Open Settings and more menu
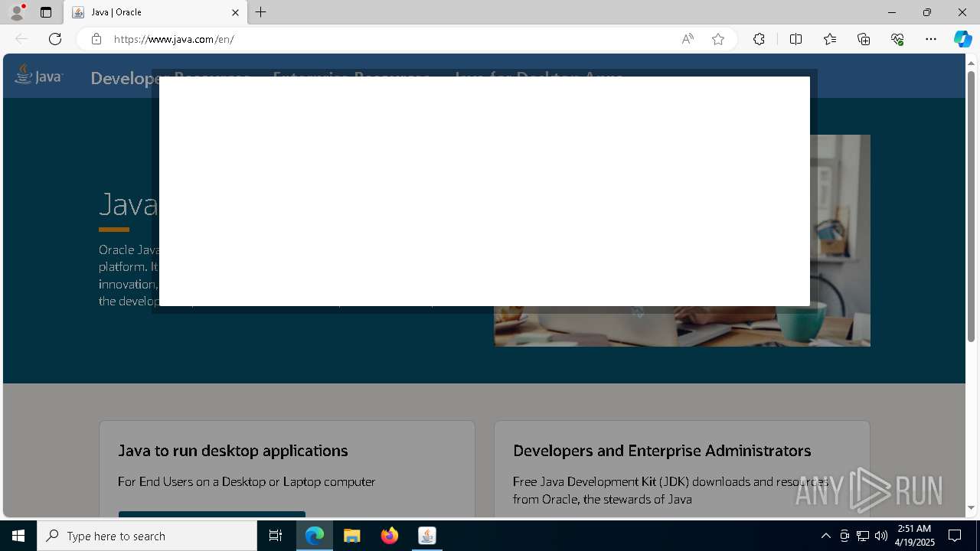 pos(931,39)
